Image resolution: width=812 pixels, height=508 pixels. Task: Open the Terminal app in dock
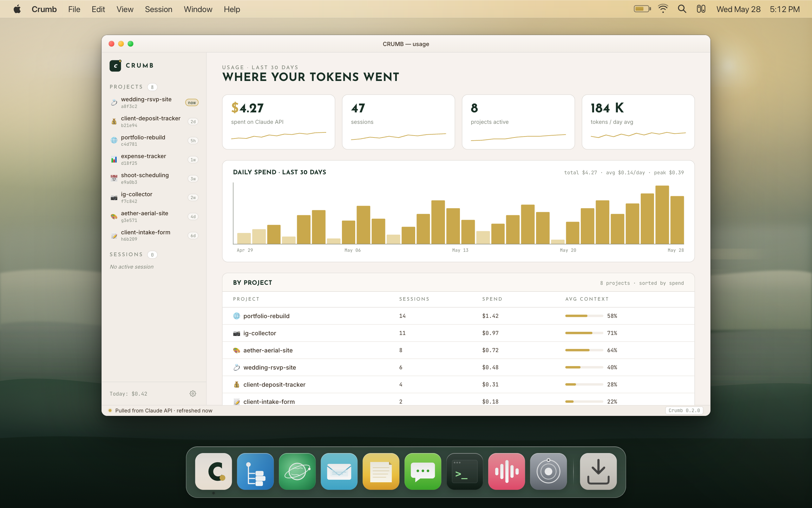pyautogui.click(x=465, y=471)
